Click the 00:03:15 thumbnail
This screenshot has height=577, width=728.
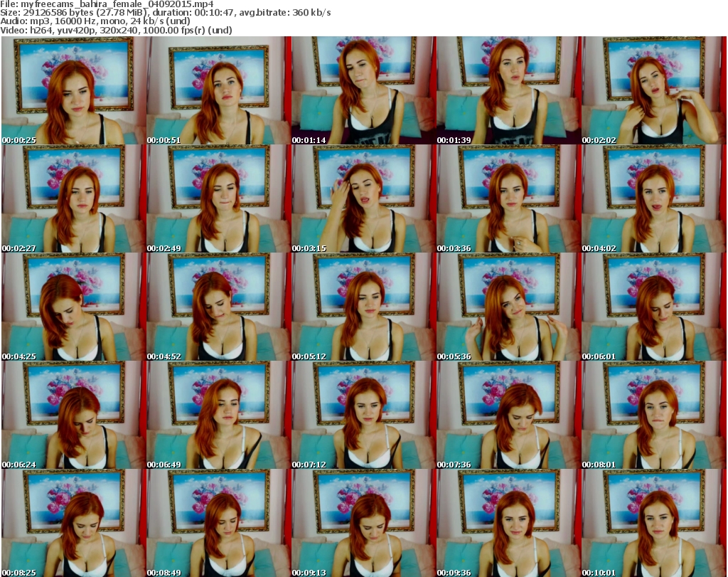(364, 198)
